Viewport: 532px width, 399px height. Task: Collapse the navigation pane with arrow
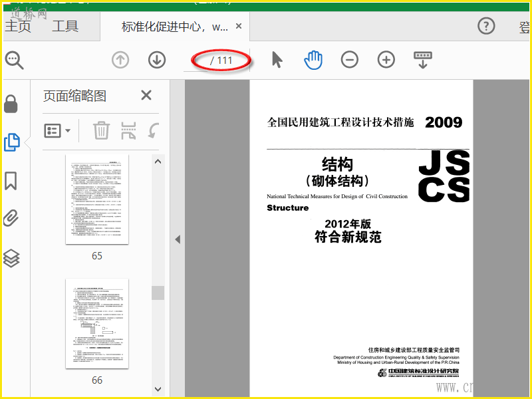click(178, 239)
